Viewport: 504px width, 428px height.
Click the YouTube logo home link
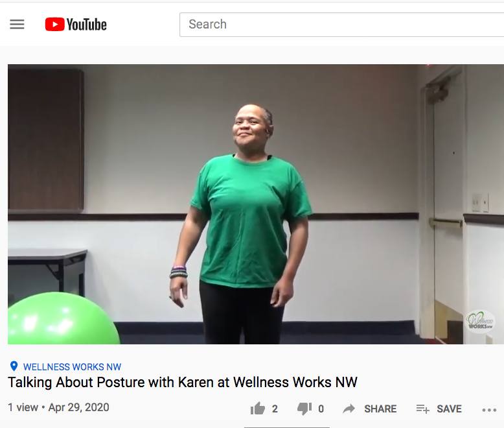(x=76, y=25)
